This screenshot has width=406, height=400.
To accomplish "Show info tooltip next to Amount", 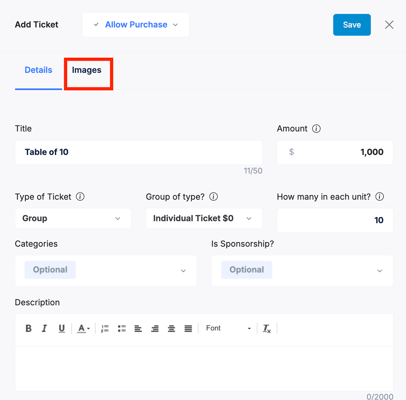I will 316,129.
